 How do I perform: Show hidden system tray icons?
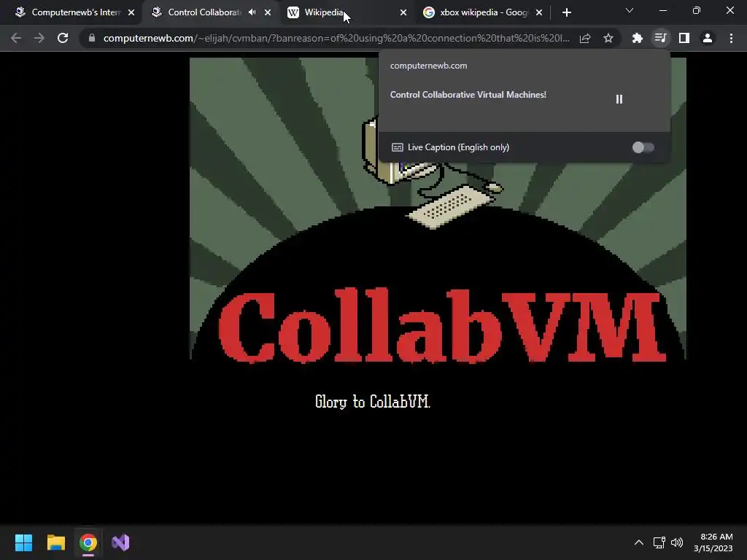[639, 542]
